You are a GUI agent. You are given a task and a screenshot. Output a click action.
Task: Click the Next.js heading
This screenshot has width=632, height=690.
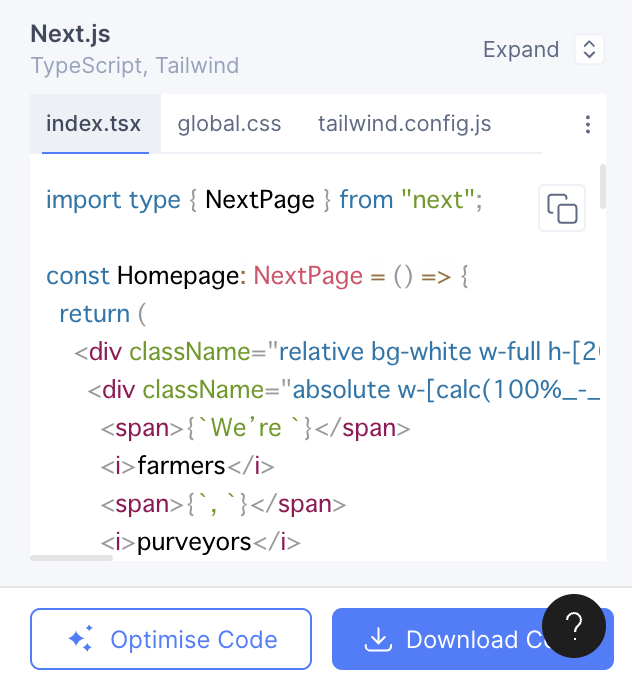[70, 34]
